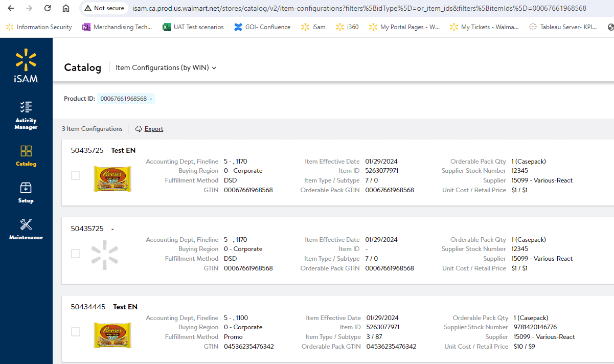Click Supplier Stock Number 9781420146776

pos(535,327)
